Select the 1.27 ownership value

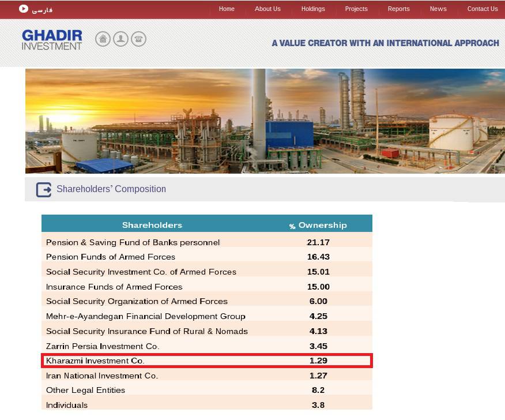[318, 376]
